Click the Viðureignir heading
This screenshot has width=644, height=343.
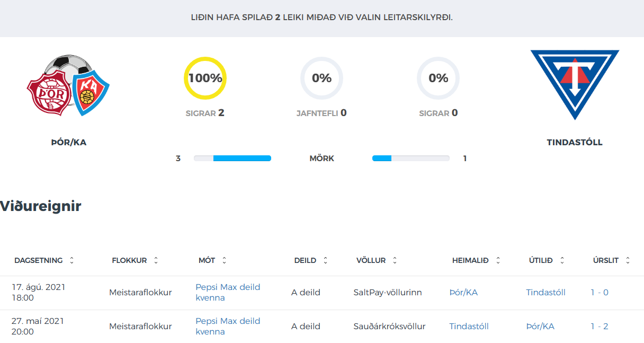[41, 206]
